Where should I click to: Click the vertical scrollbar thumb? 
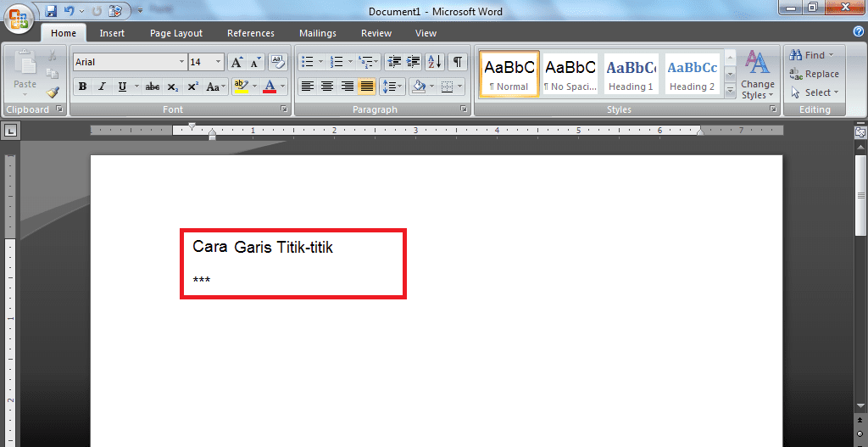click(861, 195)
